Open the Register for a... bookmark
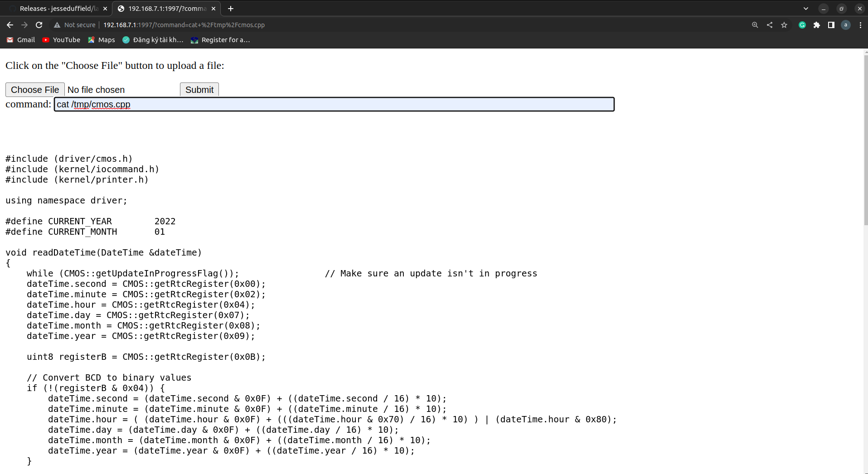The image size is (868, 474). pyautogui.click(x=220, y=40)
